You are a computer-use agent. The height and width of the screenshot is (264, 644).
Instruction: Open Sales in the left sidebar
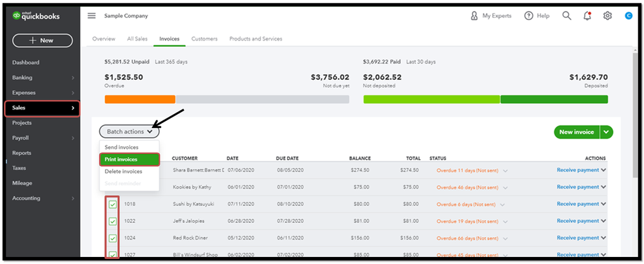tap(43, 108)
